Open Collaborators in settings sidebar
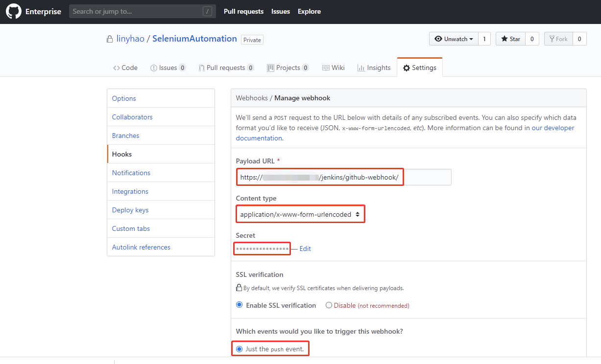This screenshot has height=364, width=601. click(x=132, y=117)
